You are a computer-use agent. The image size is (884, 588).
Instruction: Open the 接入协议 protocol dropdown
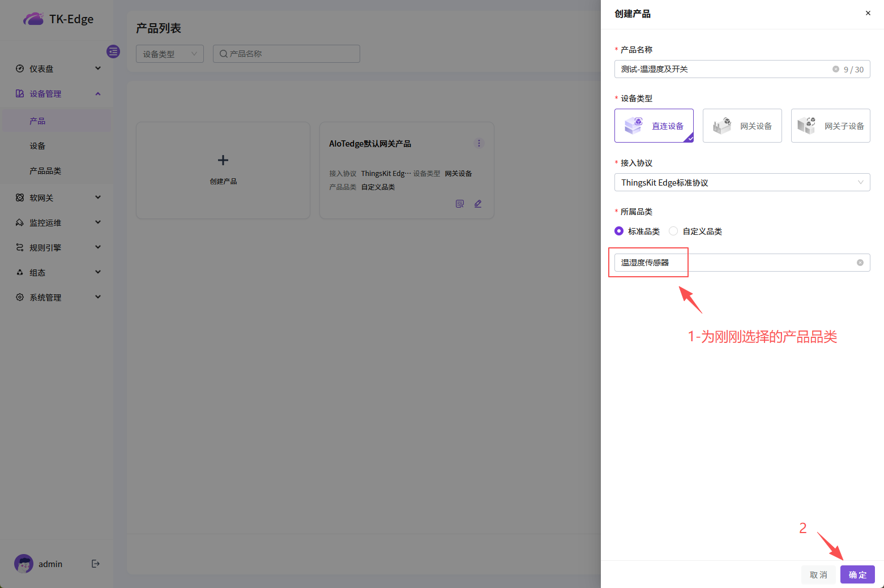(x=742, y=182)
